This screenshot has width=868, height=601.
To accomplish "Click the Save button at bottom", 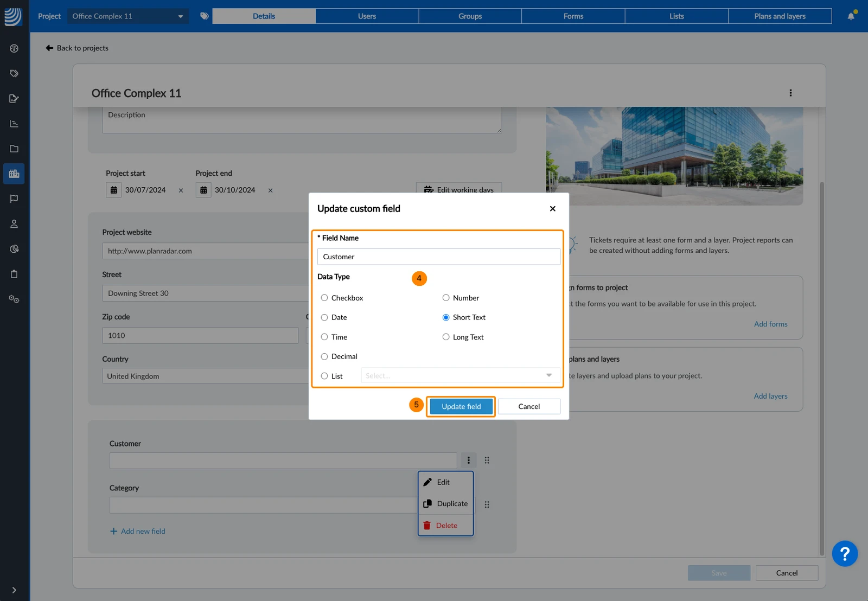I will (719, 573).
